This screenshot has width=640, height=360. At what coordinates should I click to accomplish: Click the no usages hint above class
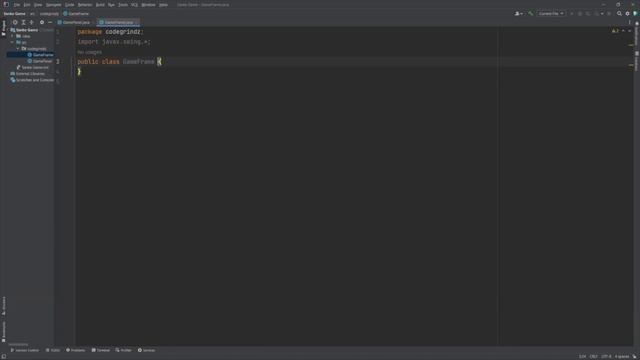click(89, 52)
